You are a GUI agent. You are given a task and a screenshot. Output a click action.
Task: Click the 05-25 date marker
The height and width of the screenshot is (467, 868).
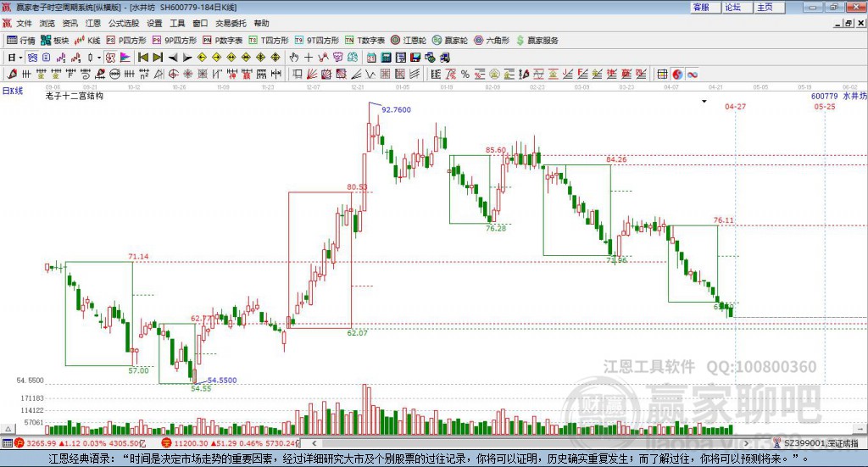pos(824,106)
